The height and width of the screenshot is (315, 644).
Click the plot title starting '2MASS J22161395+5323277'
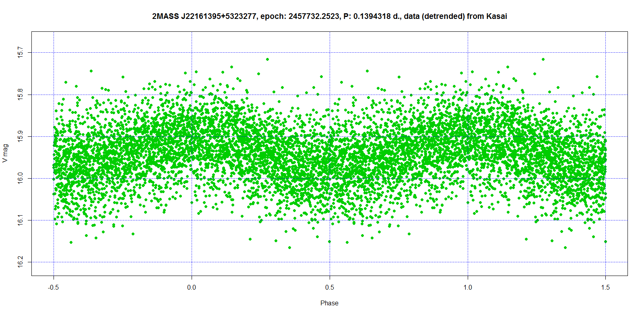(x=329, y=16)
